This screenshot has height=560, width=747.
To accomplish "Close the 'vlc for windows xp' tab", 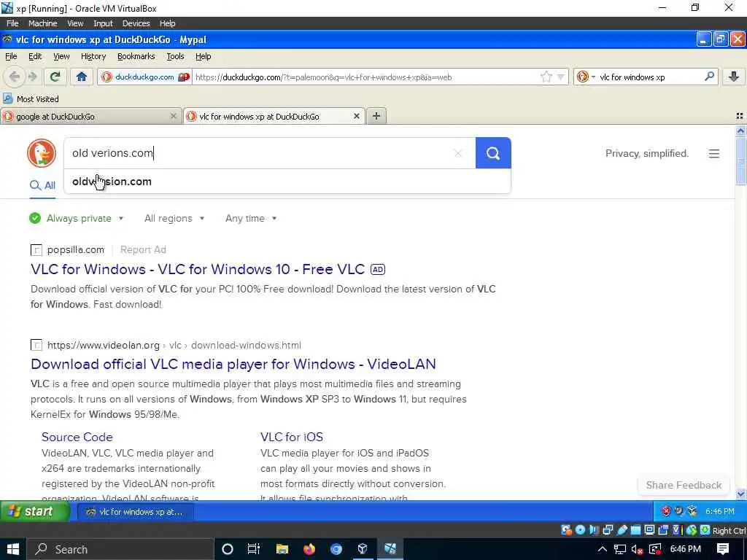I will 356,116.
